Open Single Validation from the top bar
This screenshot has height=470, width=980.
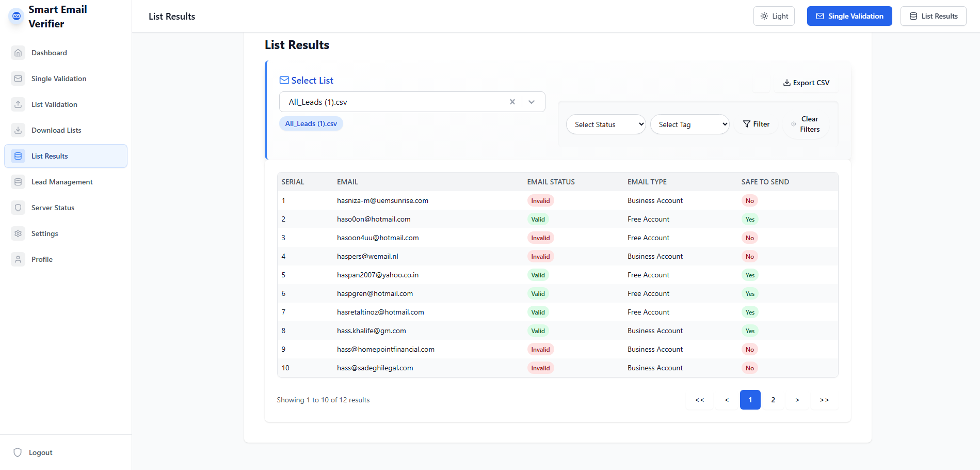pos(849,16)
